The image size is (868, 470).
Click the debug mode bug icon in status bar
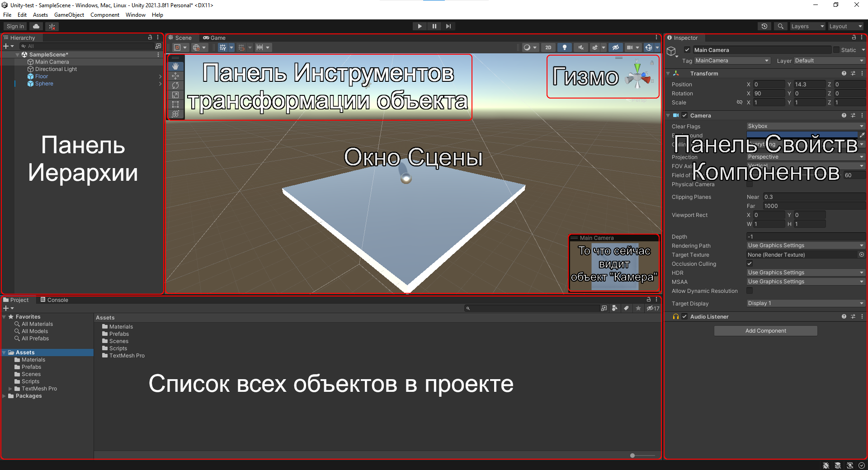pyautogui.click(x=826, y=465)
